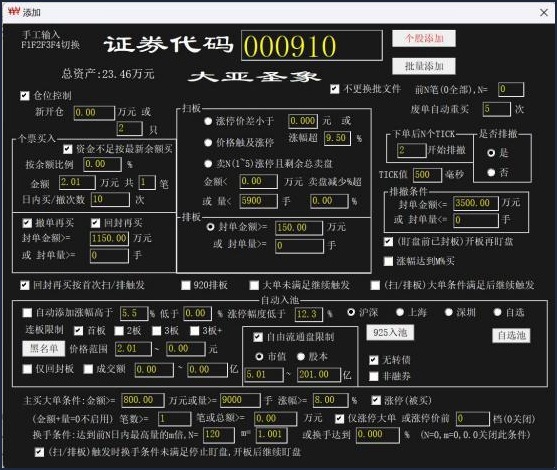This screenshot has width=557, height=470.
Task: Toggle (盯盘前已封板)开板再盯盘 checkbox
Action: [x=388, y=242]
